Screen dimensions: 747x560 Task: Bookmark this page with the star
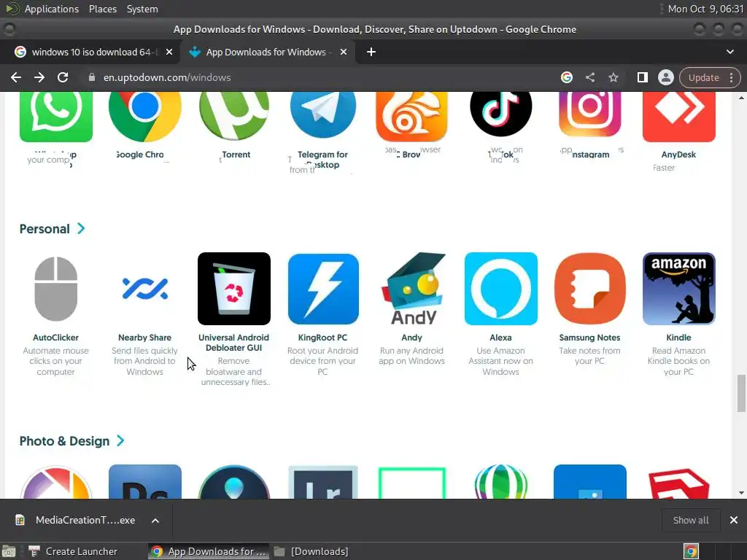613,77
